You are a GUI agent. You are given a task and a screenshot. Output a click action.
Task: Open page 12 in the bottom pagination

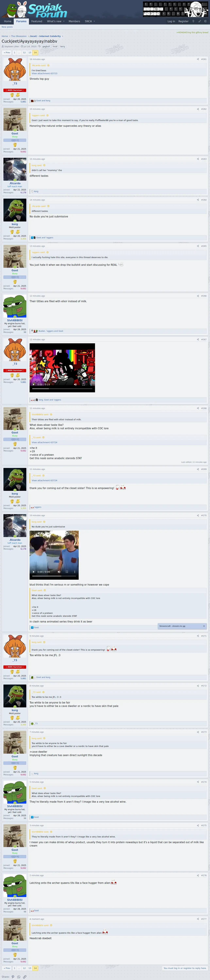24,968
